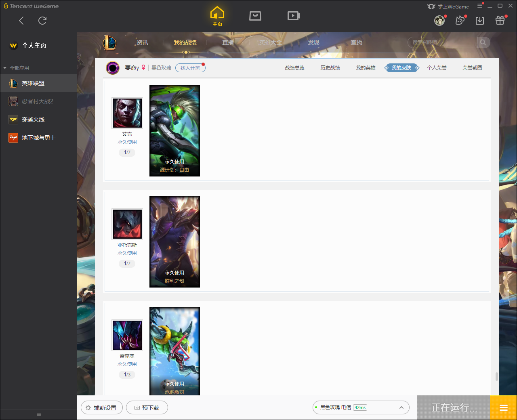Select 忍者村大战2 in sidebar
Image resolution: width=517 pixels, height=420 pixels.
[x=38, y=101]
